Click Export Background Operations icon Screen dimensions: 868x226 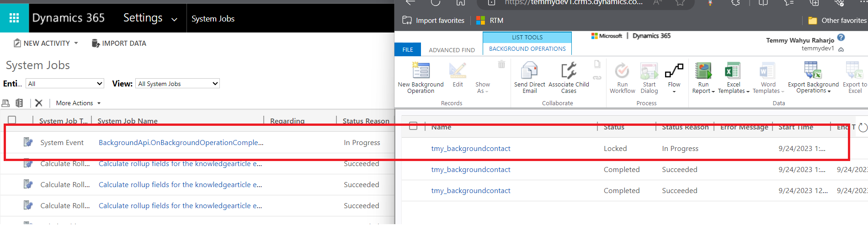(813, 70)
